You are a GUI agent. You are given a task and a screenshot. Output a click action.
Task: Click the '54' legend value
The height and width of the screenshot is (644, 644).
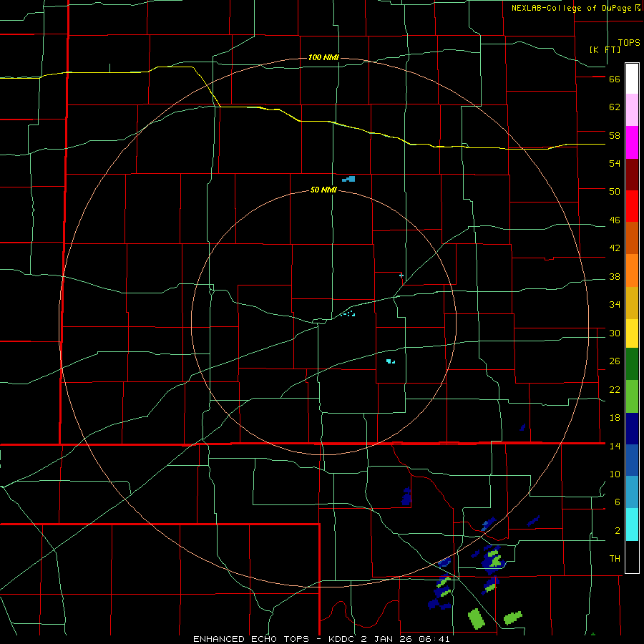615,163
